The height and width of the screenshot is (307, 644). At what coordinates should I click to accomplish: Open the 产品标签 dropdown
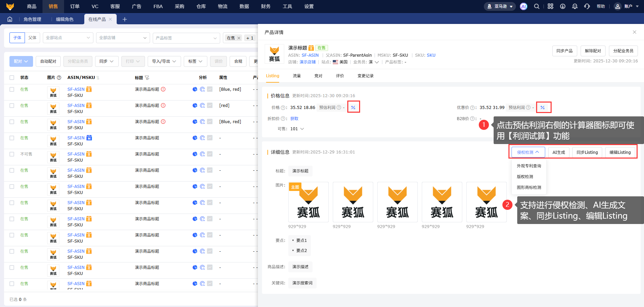pos(186,38)
